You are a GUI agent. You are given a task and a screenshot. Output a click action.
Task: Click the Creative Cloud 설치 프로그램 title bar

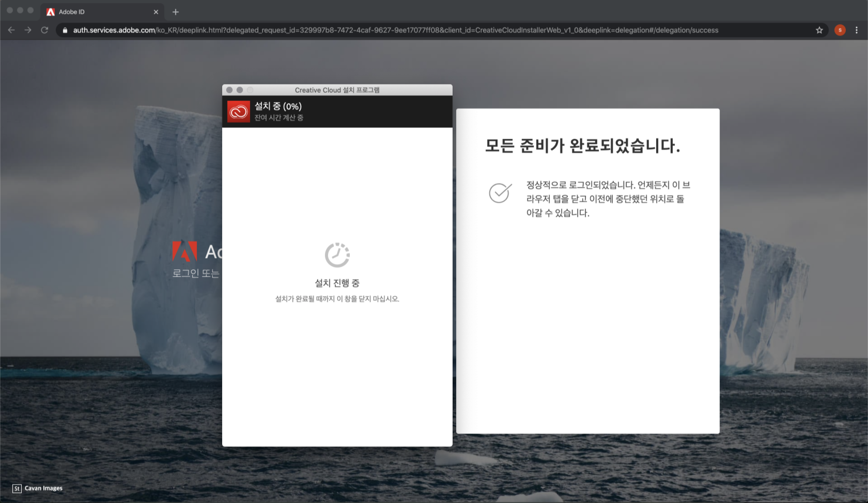pos(337,90)
